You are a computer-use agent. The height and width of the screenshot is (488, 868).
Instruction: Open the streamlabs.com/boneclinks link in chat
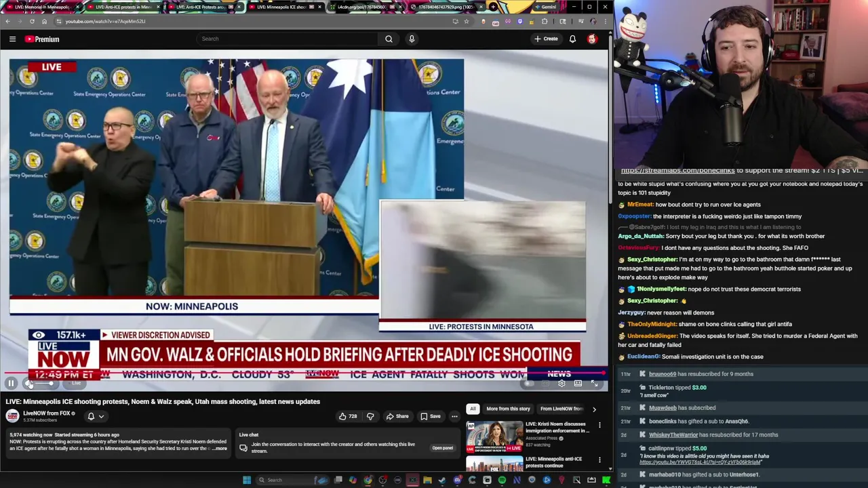pyautogui.click(x=677, y=170)
